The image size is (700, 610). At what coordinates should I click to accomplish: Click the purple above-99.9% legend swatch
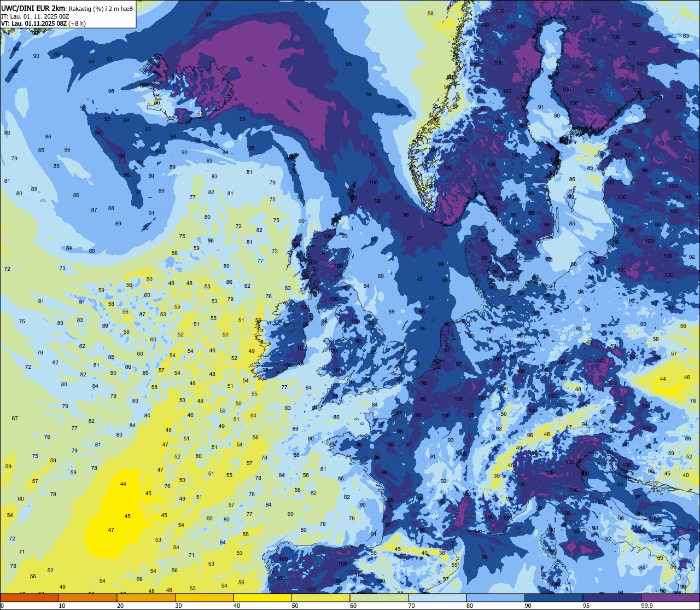pyautogui.click(x=670, y=597)
